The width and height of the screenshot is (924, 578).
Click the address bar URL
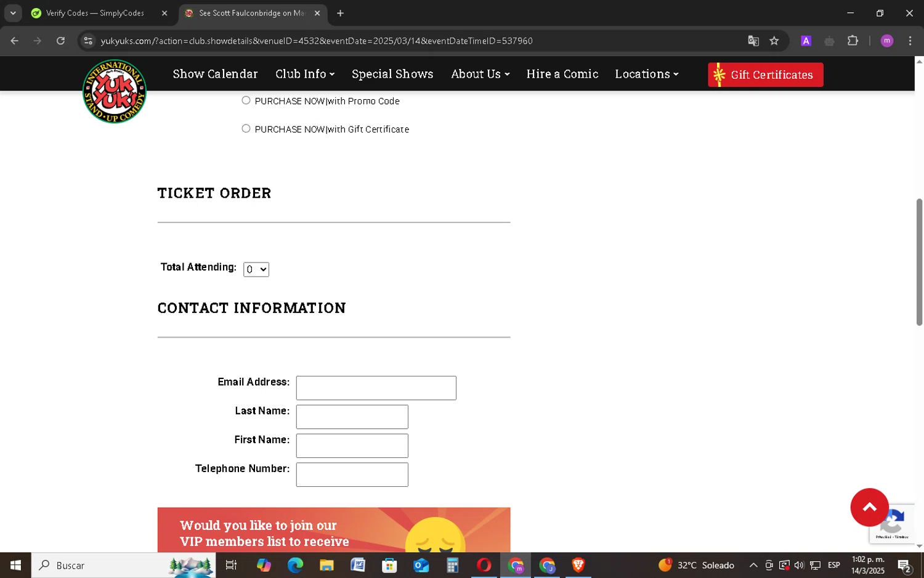317,41
